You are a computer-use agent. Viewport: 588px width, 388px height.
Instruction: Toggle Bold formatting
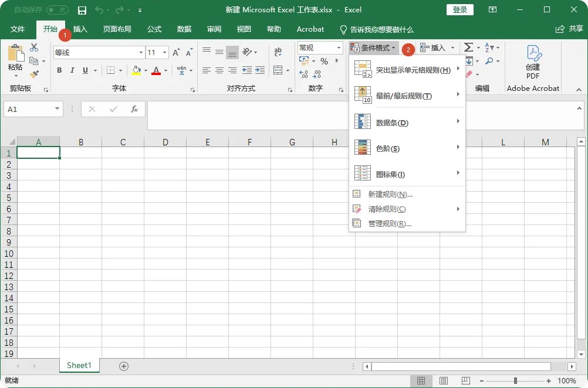pyautogui.click(x=59, y=70)
